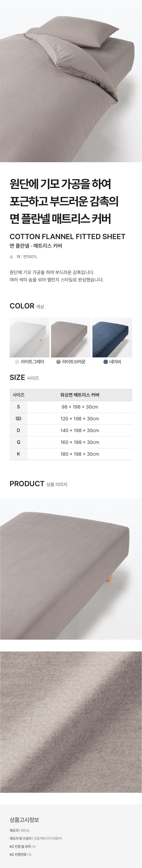Click the PRODUCT mattress with wooden leg photo
Screen dimensions: 142x868
71,568
